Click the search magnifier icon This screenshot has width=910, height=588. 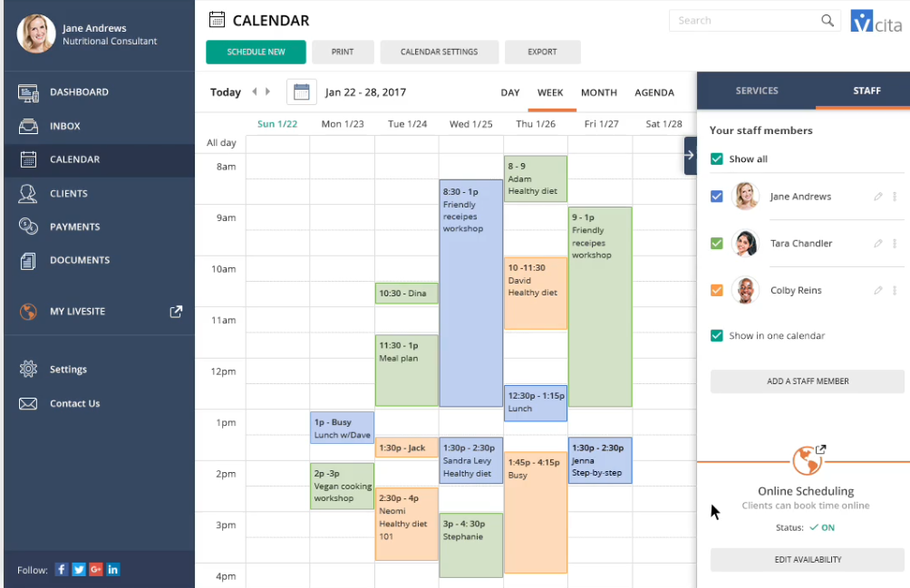(x=827, y=20)
